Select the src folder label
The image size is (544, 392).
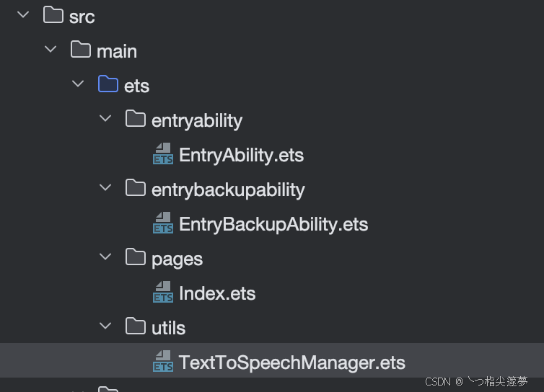pyautogui.click(x=82, y=17)
